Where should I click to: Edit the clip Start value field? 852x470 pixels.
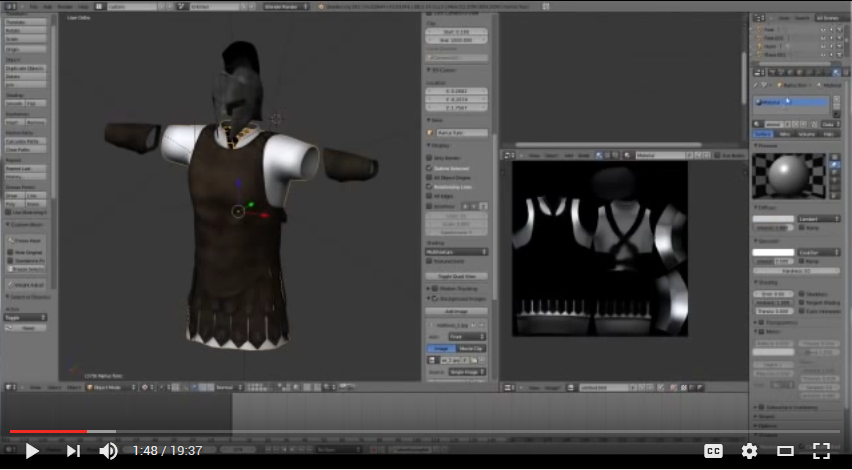[x=456, y=32]
